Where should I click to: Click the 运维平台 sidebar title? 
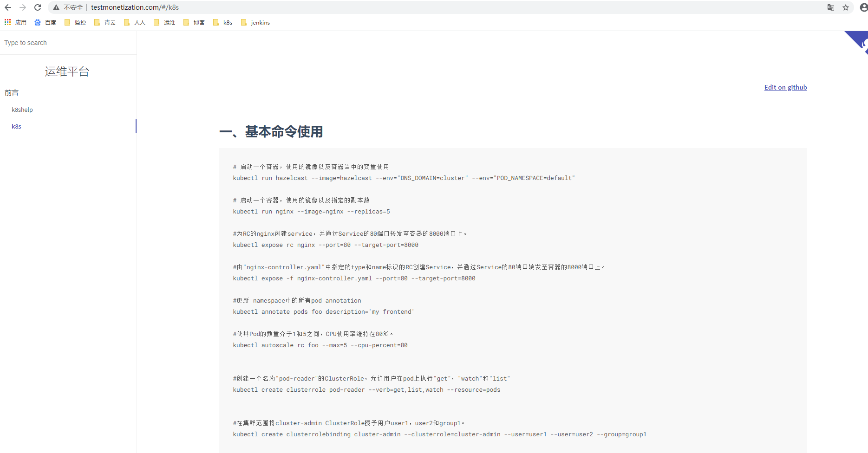tap(67, 71)
